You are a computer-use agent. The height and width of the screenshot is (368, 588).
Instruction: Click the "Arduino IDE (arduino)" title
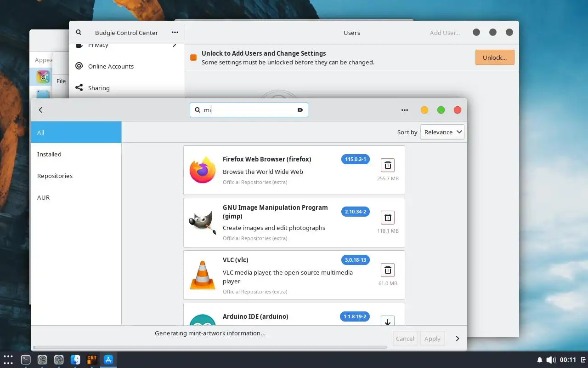[x=255, y=316]
